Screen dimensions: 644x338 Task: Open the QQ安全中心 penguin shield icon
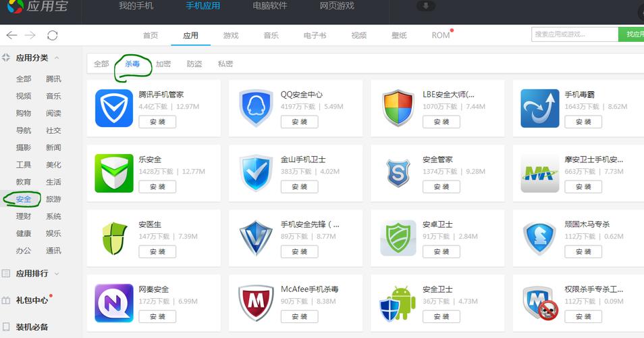pyautogui.click(x=256, y=108)
